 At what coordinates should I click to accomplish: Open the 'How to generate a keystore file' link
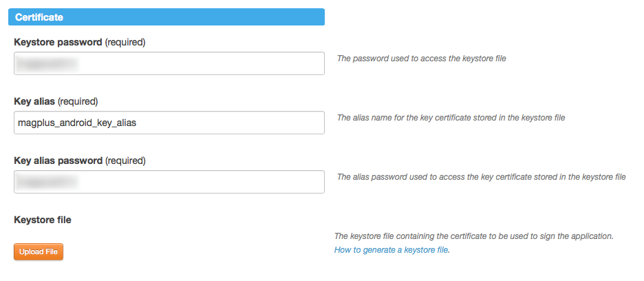[x=391, y=250]
